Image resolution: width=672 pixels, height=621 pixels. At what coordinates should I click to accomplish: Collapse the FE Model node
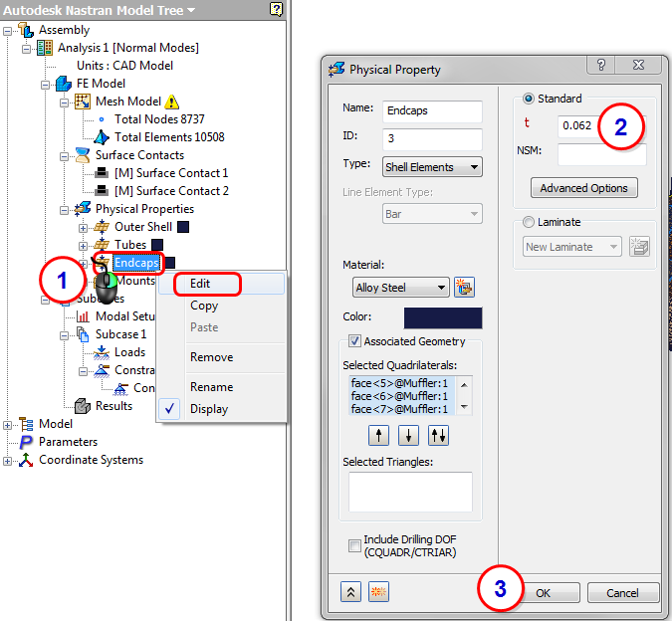(45, 85)
